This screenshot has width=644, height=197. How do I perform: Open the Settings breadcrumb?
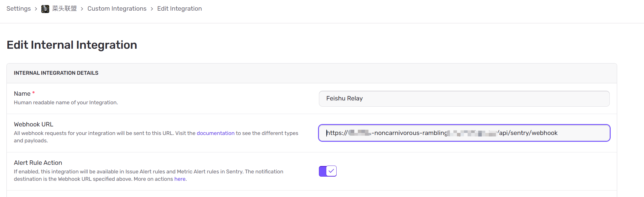[19, 9]
